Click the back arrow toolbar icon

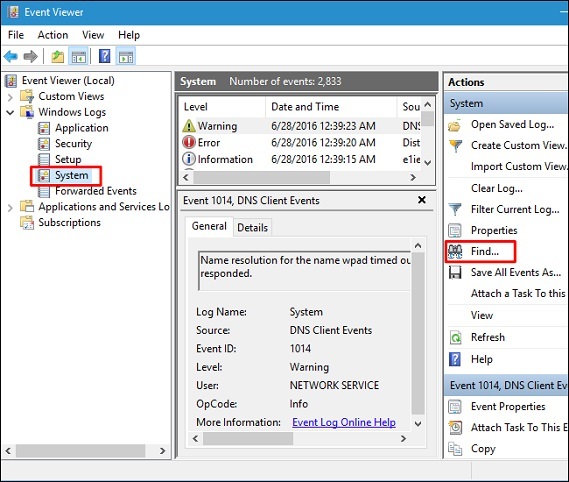(11, 57)
